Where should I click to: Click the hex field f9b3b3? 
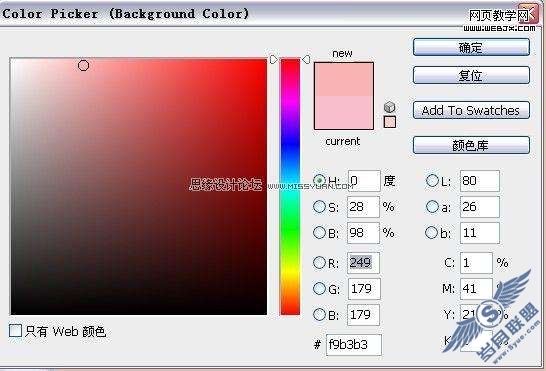click(x=353, y=345)
